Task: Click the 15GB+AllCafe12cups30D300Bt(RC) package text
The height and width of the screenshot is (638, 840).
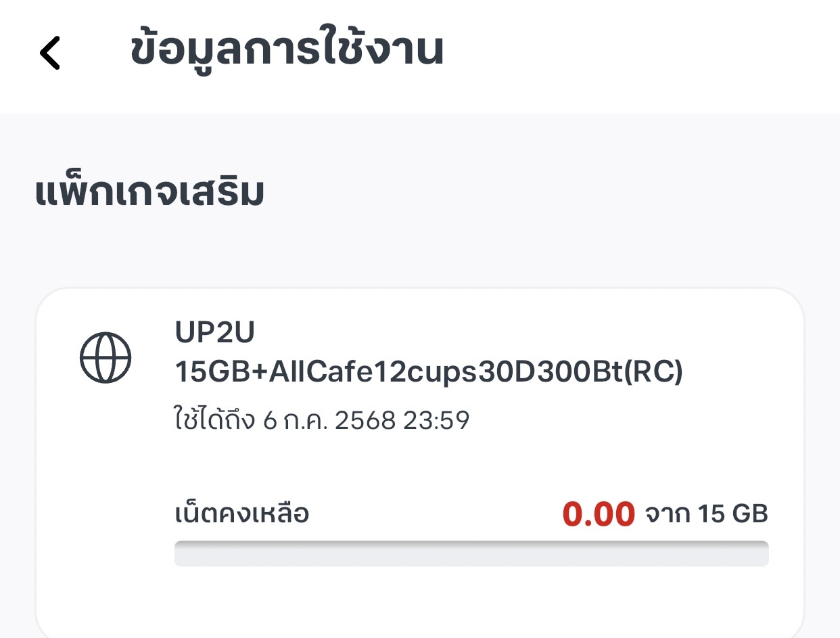Action: pos(429,372)
